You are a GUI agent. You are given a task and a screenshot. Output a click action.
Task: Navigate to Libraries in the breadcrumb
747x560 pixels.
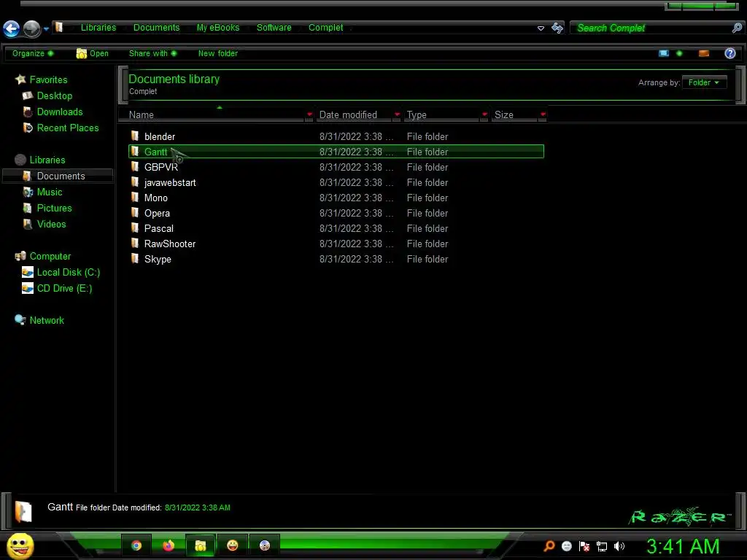[x=98, y=28]
